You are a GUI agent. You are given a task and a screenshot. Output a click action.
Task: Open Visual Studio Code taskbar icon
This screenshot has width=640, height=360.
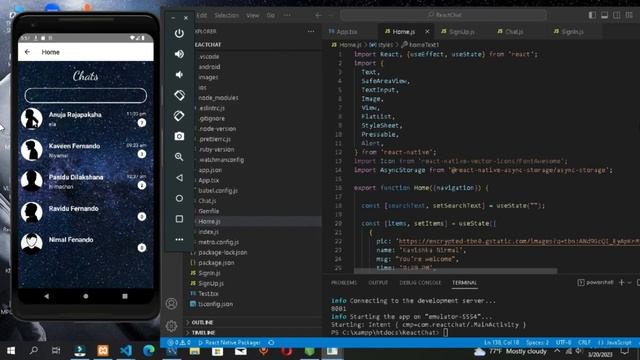point(126,351)
